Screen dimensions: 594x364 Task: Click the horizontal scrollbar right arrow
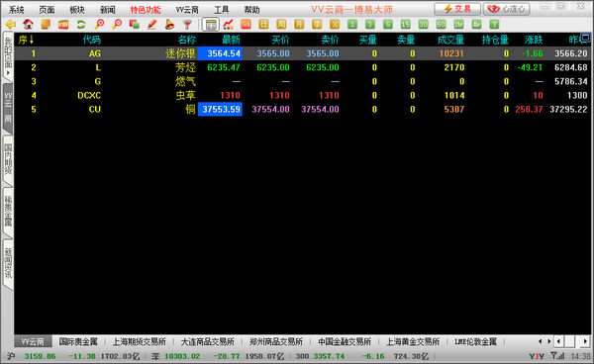585,341
